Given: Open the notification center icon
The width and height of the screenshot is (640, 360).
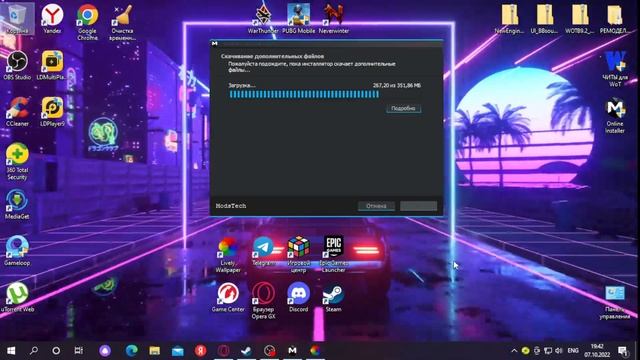Looking at the screenshot, I should click(622, 351).
